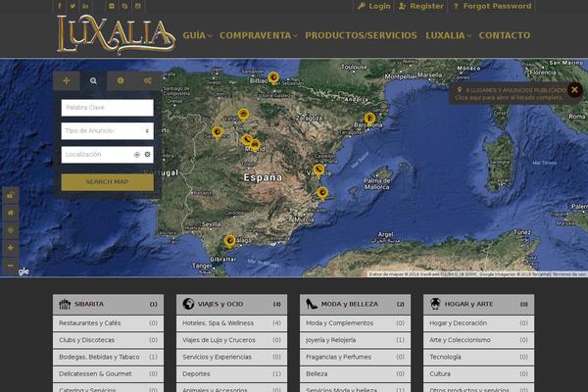Open Fragancias y Perfumes category
This screenshot has height=392, width=588.
355,357
